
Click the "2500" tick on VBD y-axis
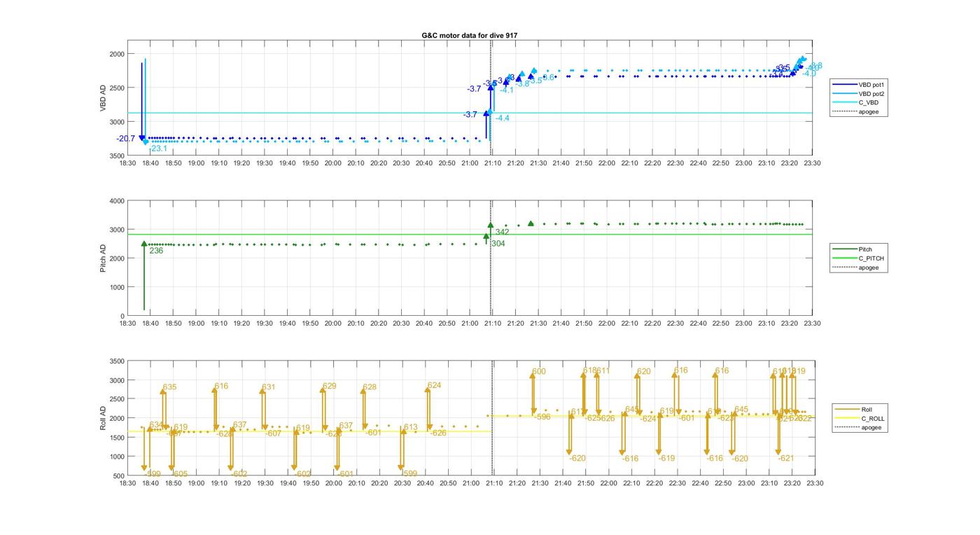click(117, 88)
